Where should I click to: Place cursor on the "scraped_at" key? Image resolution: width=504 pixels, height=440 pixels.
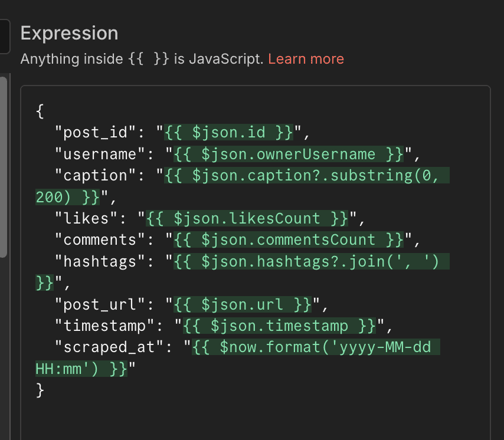pyautogui.click(x=105, y=347)
